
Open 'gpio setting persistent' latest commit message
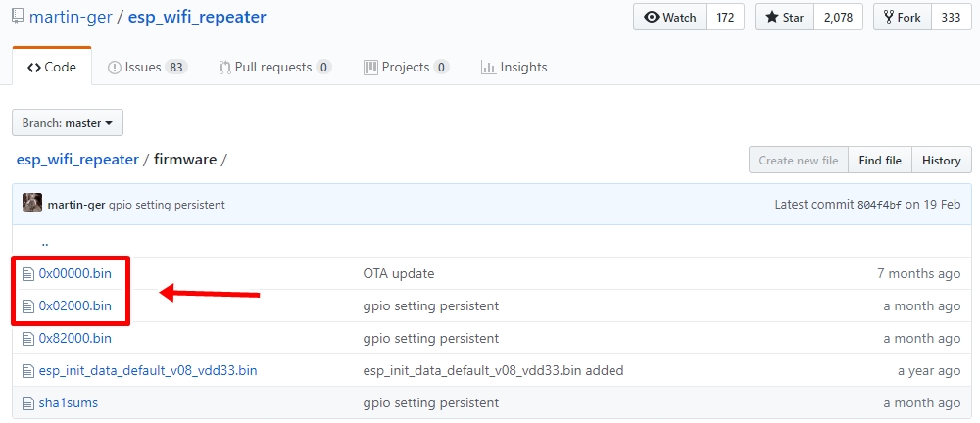click(167, 205)
